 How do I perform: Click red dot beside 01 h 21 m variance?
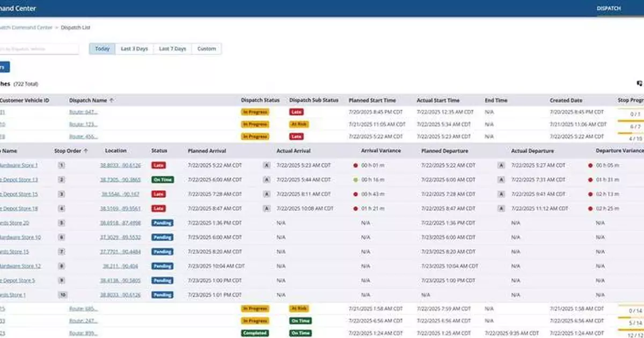point(355,208)
